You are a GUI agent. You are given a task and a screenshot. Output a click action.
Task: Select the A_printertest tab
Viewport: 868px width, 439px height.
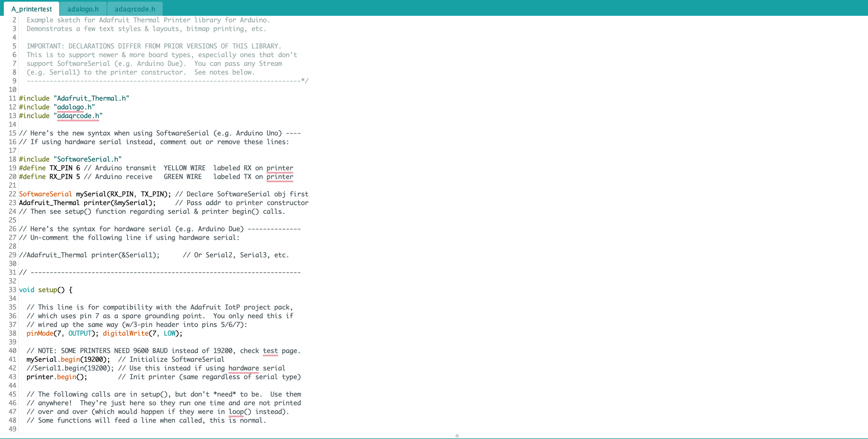click(31, 9)
